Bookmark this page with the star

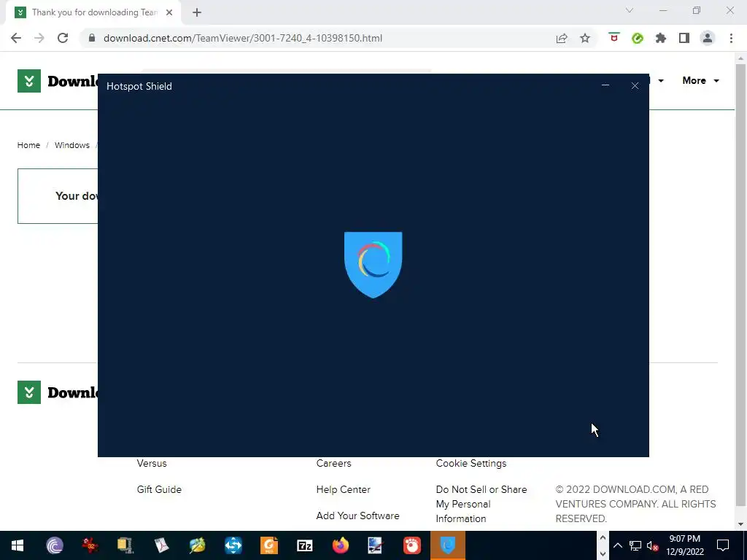tap(585, 38)
